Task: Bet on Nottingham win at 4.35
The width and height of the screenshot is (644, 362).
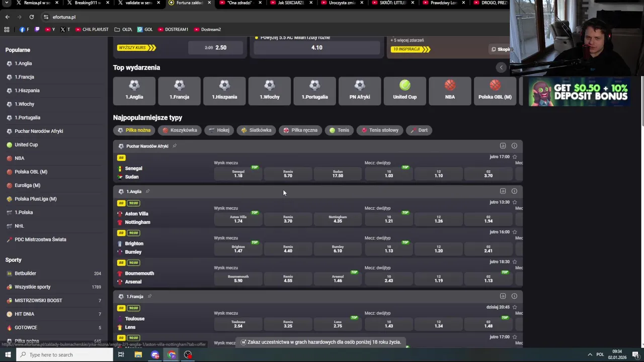Action: (x=338, y=219)
